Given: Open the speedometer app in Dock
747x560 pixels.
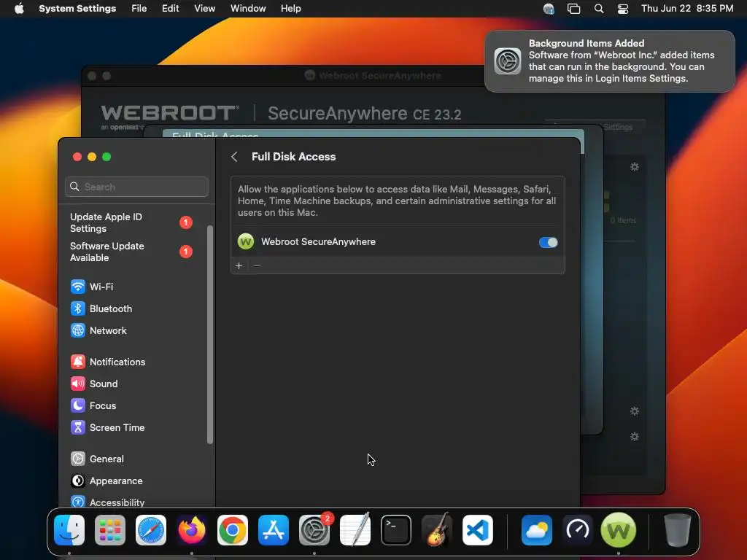Looking at the screenshot, I should [x=578, y=530].
